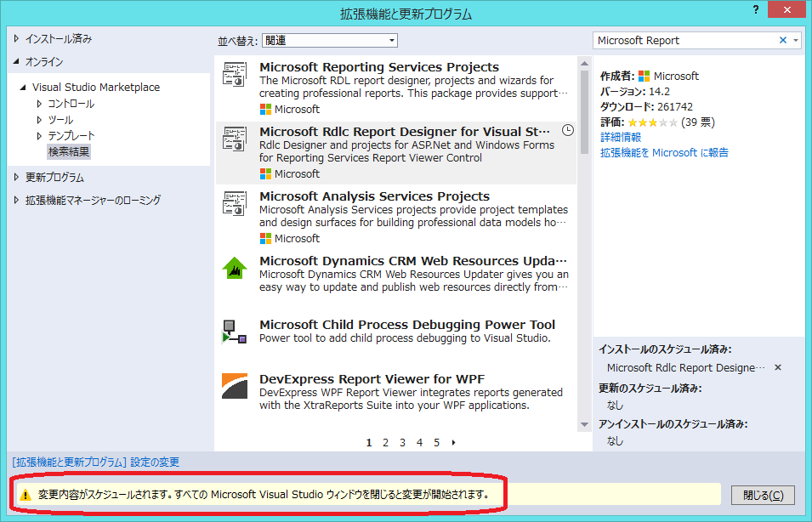Select DevExpress Report Viewer for WPF title
The image size is (812, 522).
(372, 379)
